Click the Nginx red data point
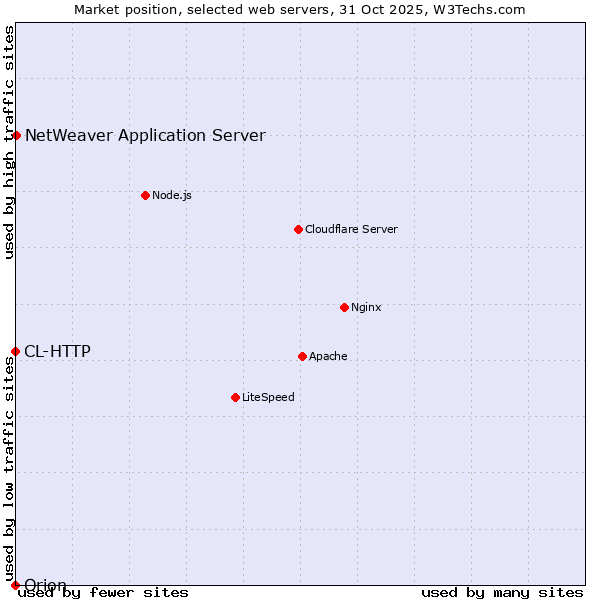Screen dimensions: 600x600 (x=344, y=307)
